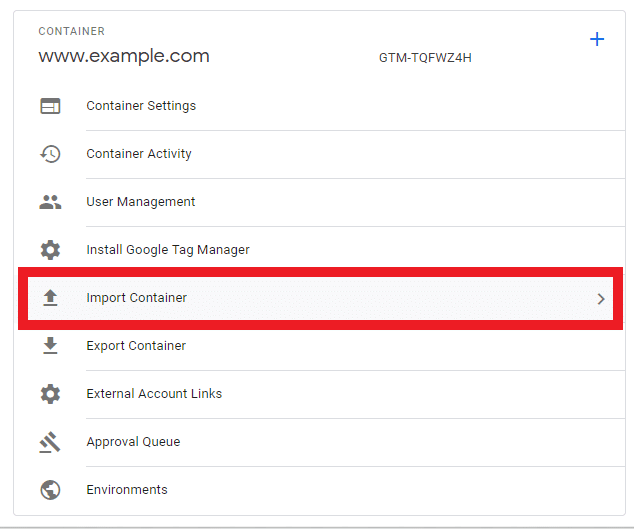Click the Export Container download arrow icon
634x529 pixels.
click(x=50, y=346)
